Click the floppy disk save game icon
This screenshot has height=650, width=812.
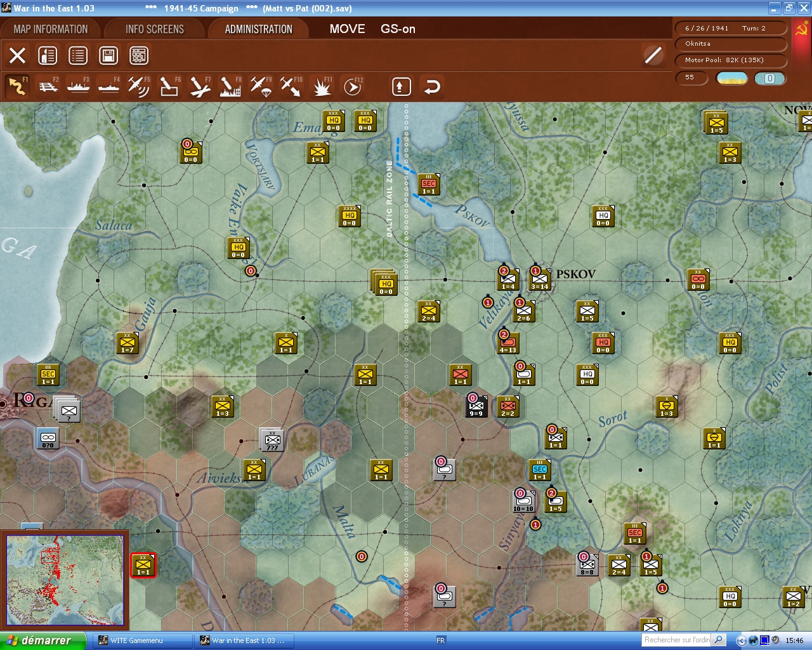click(108, 55)
